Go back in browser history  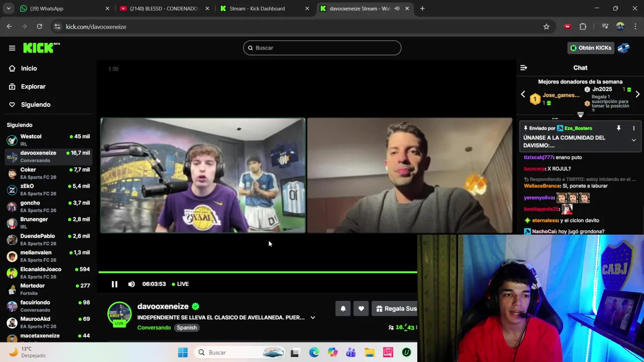tap(10, 27)
